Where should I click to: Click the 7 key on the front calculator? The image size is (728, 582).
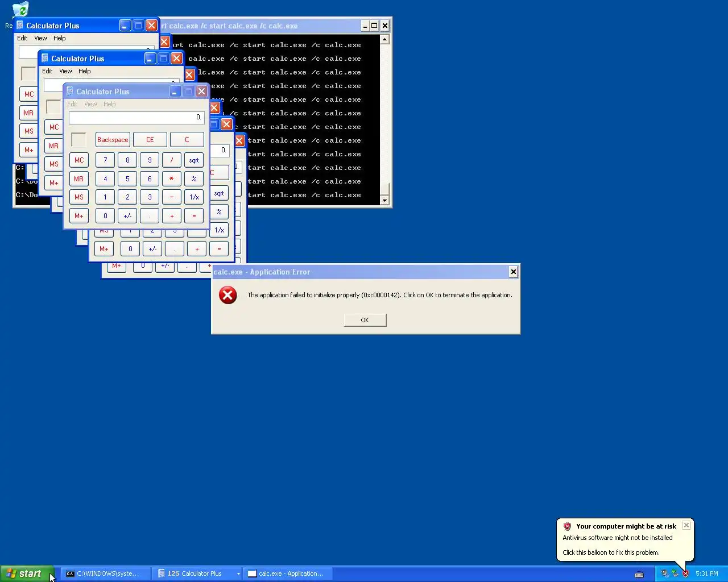point(105,160)
